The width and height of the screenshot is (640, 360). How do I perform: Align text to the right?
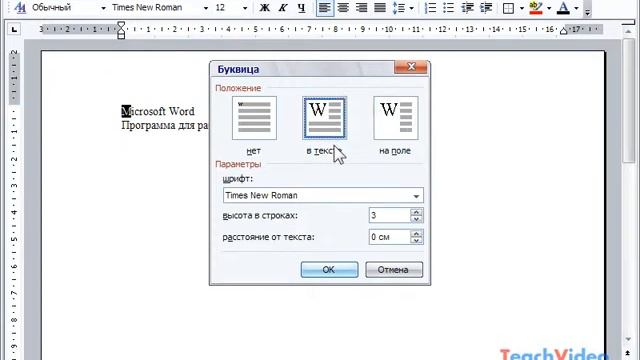pos(362,8)
